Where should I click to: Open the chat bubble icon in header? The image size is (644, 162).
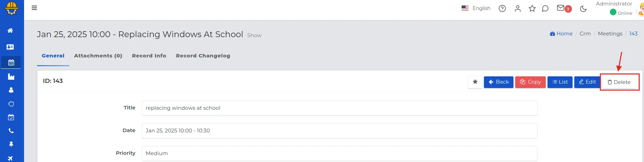click(x=545, y=9)
